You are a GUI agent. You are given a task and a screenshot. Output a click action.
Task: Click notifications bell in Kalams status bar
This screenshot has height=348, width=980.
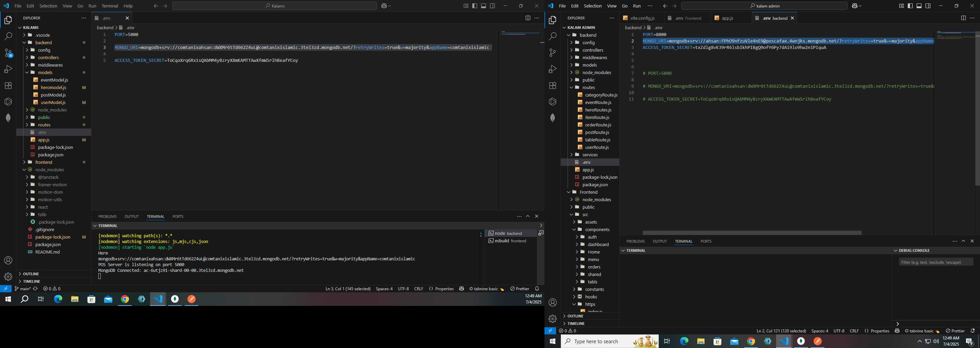tap(537, 289)
